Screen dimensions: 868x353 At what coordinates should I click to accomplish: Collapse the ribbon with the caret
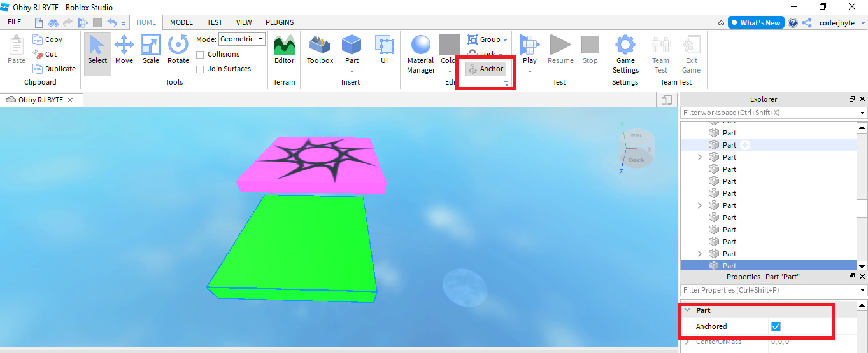[x=720, y=23]
